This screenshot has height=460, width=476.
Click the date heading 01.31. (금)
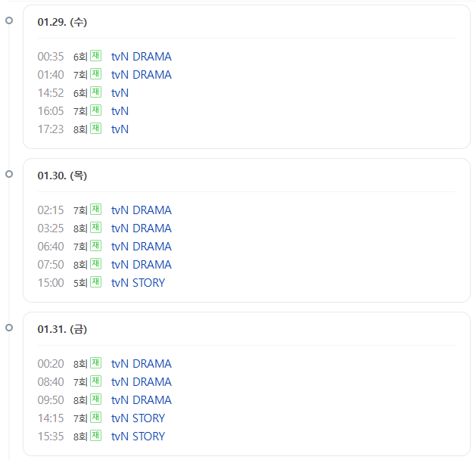[62, 329]
